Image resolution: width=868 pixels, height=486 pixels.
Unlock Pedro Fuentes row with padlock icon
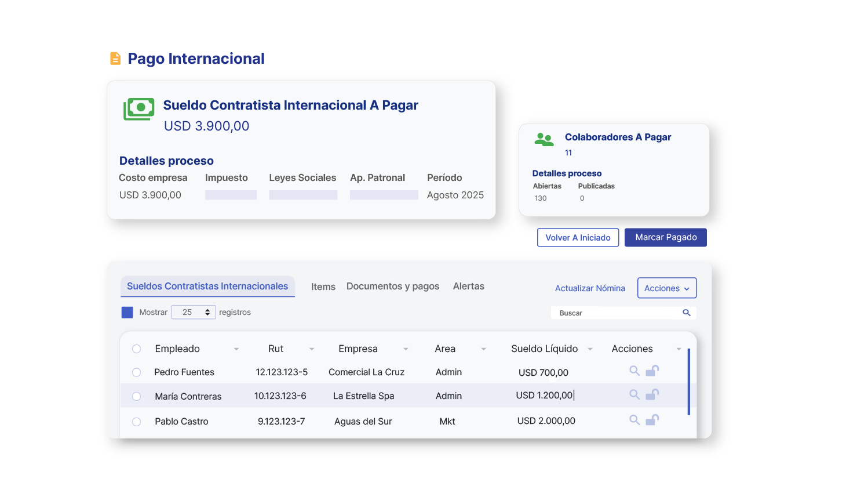tap(652, 371)
